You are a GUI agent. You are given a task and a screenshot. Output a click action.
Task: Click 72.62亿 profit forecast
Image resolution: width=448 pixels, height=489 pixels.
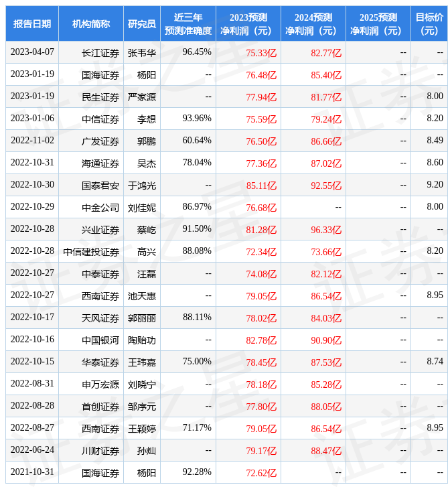pos(261,474)
